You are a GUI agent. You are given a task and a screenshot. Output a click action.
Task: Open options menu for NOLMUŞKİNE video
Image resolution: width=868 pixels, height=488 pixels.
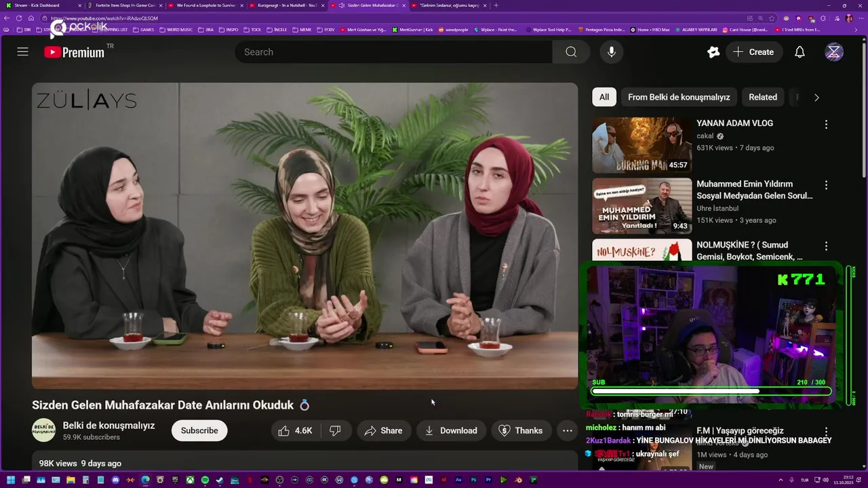pyautogui.click(x=826, y=246)
